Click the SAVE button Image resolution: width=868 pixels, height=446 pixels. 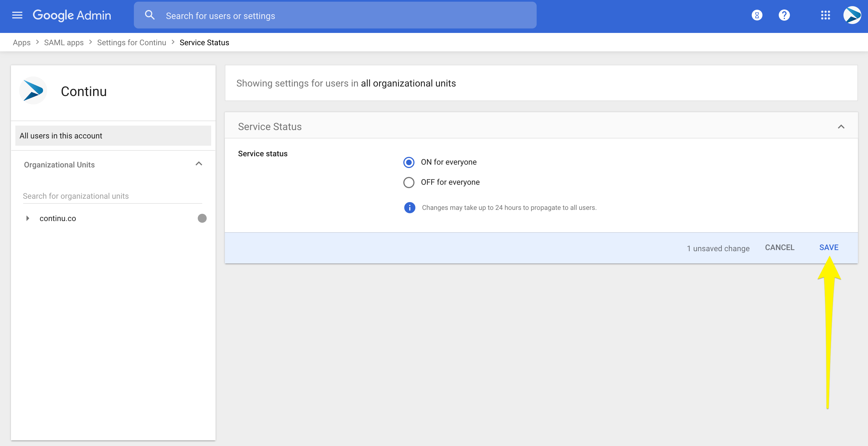click(x=829, y=248)
